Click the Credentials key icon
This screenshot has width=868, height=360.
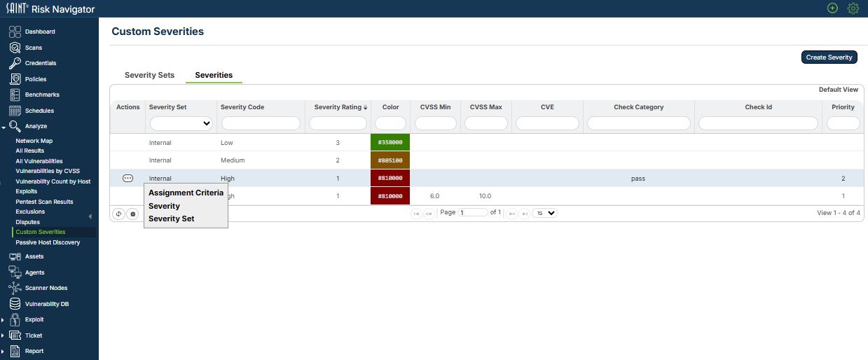[15, 63]
